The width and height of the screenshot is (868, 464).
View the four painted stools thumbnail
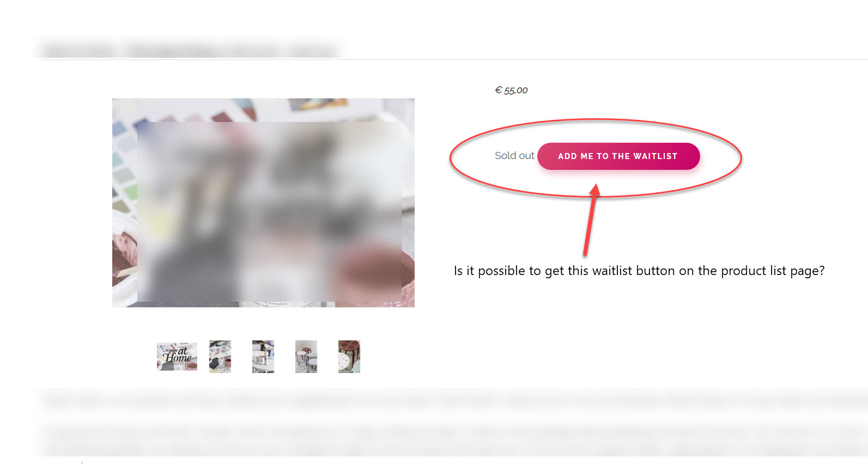tap(306, 357)
